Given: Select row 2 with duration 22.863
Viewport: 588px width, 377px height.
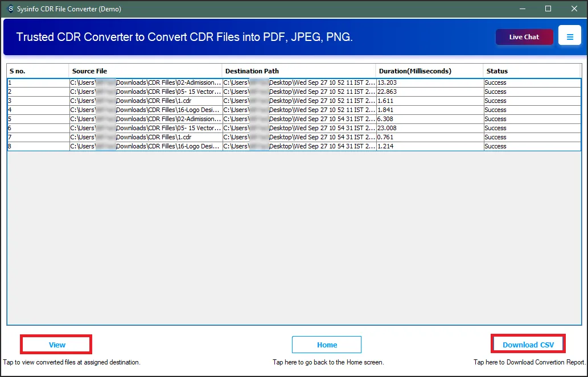Looking at the screenshot, I should tap(429, 92).
